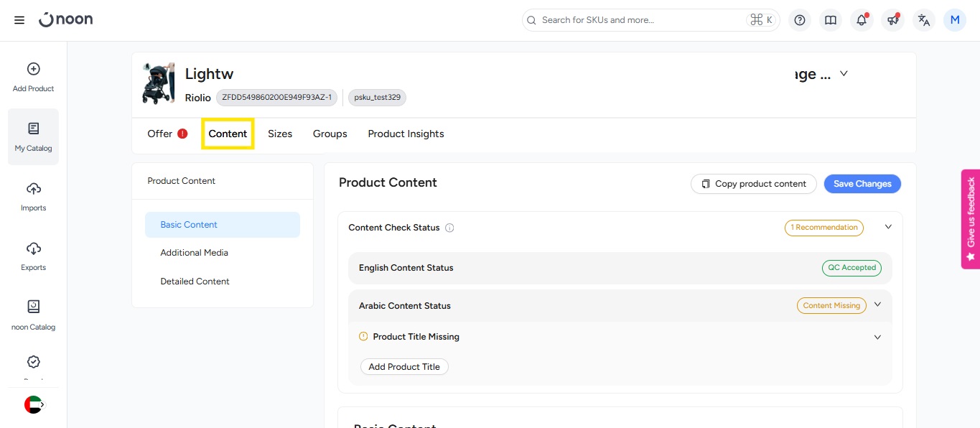
Task: Click the help question mark icon
Action: click(x=800, y=20)
